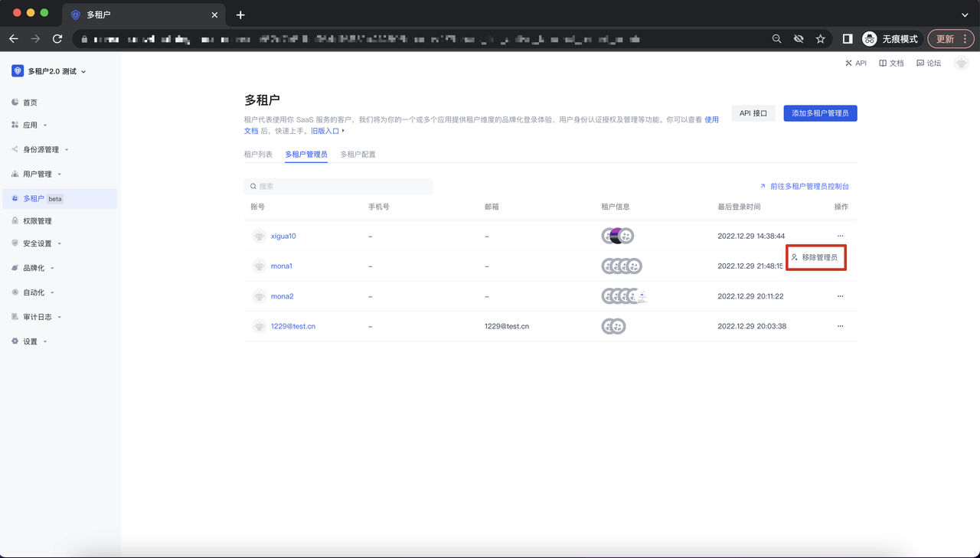The image size is (980, 558).
Task: Click the 安全设置 shield icon
Action: pos(15,243)
